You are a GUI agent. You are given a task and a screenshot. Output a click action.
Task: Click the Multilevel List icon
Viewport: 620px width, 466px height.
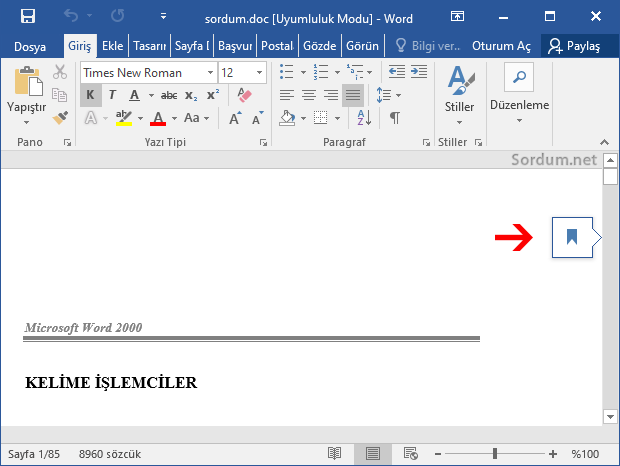[x=355, y=72]
